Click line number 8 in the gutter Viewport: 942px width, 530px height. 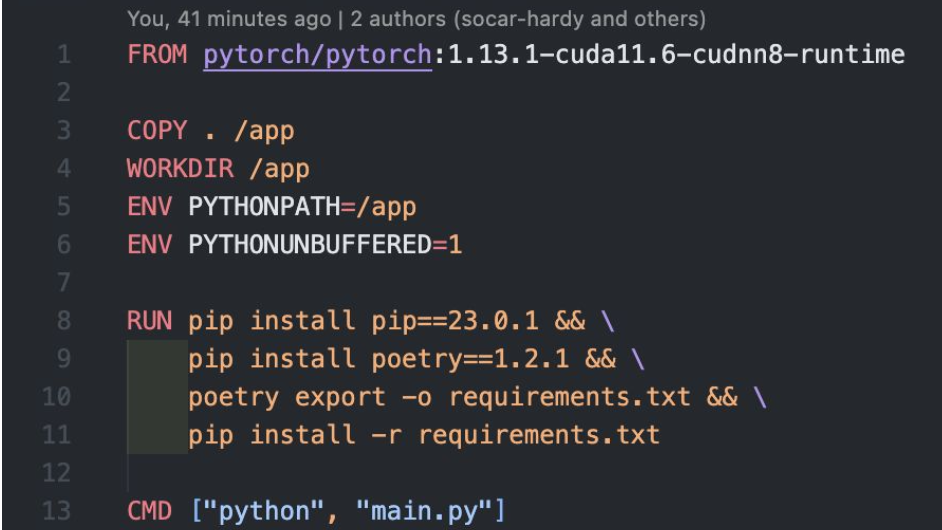[x=64, y=320]
